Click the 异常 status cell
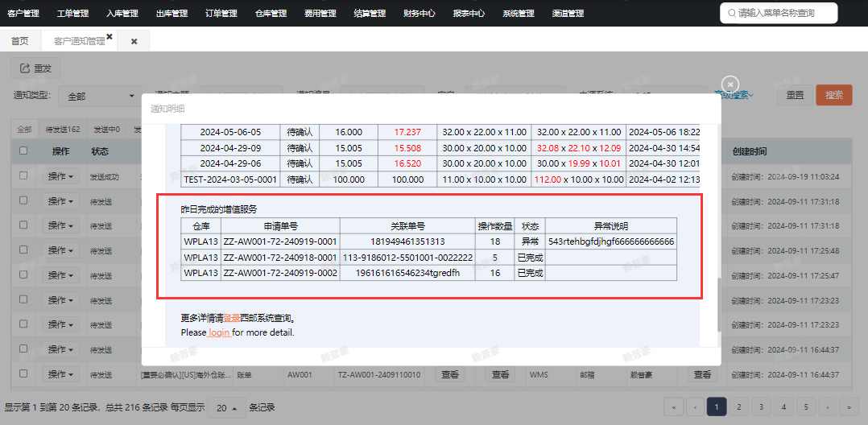The height and width of the screenshot is (425, 868). click(x=530, y=241)
